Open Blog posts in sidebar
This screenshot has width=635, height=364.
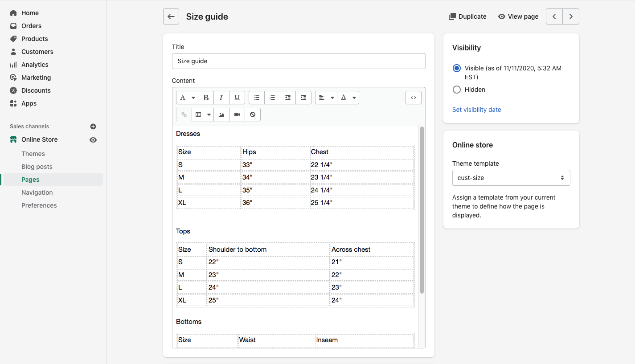pyautogui.click(x=37, y=167)
